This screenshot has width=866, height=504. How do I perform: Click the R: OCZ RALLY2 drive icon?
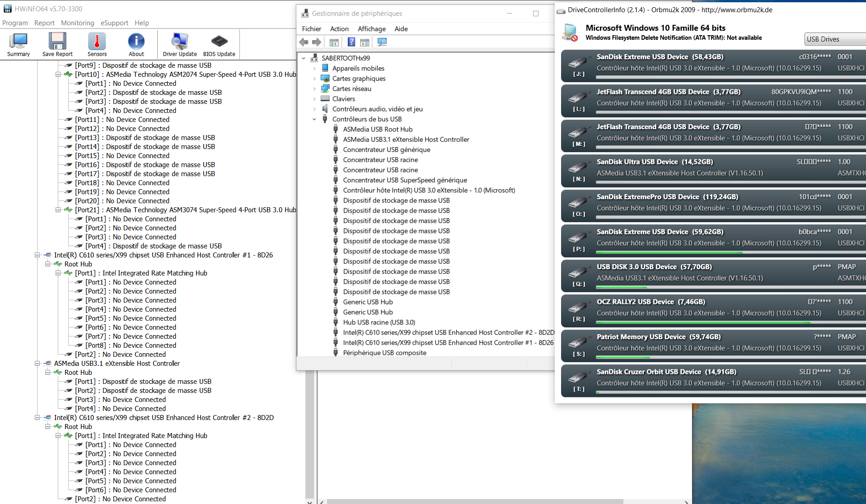click(x=579, y=308)
